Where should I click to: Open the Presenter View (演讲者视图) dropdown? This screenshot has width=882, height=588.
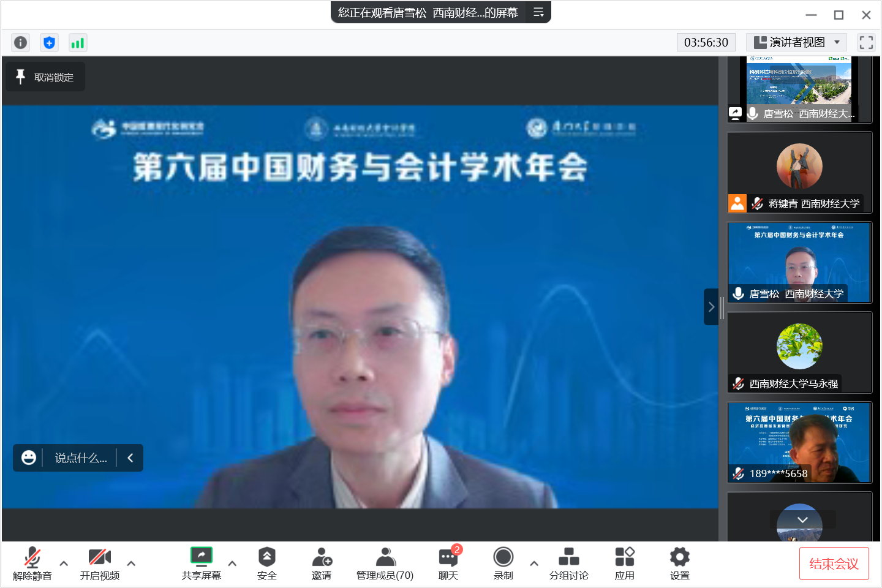click(x=796, y=42)
